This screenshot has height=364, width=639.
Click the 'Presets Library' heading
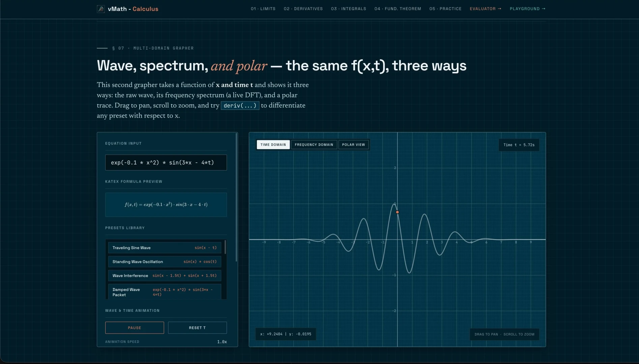pos(125,228)
